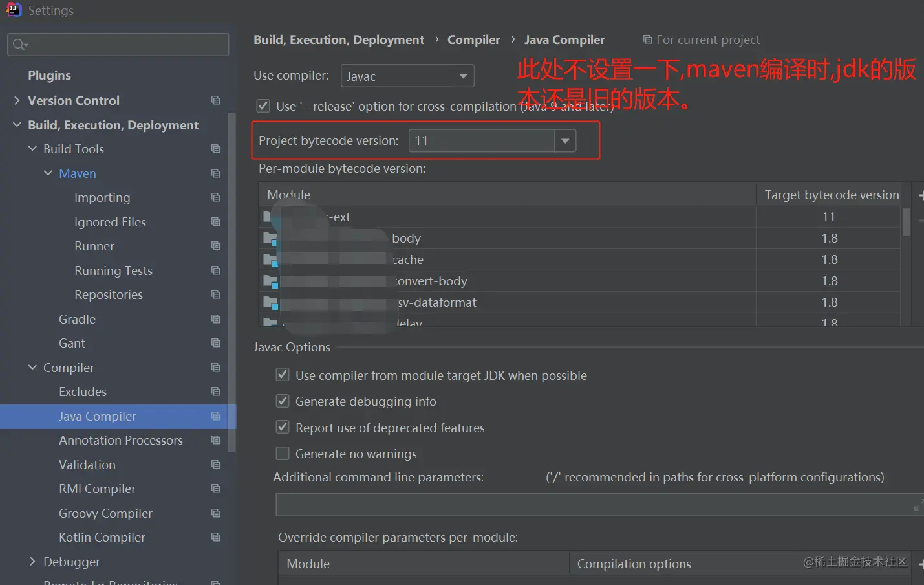
Task: Click project-level icon beside Java Compiler
Action: 216,416
